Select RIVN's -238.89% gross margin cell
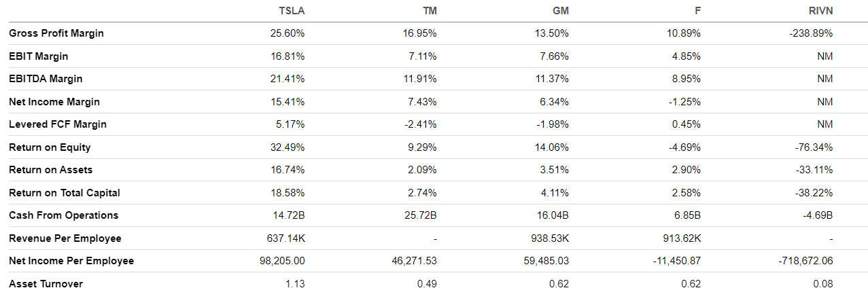This screenshot has width=868, height=305. pos(809,33)
